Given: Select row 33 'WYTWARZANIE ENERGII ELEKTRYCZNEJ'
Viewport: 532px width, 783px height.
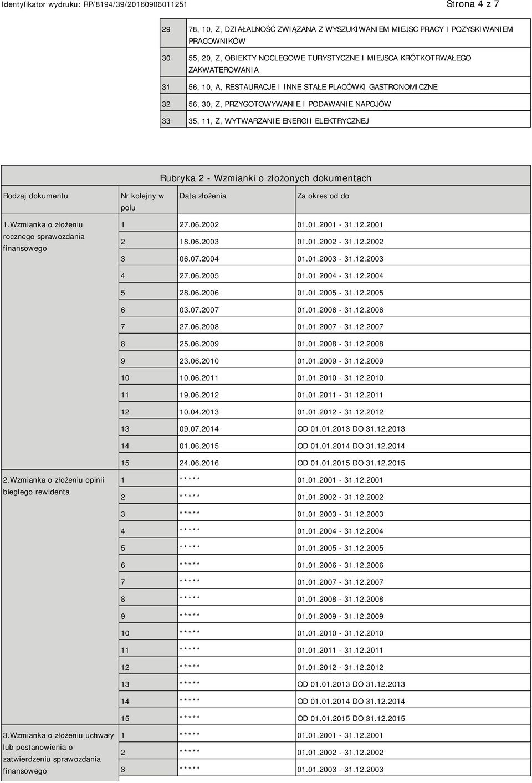Looking at the screenshot, I should point(278,120).
